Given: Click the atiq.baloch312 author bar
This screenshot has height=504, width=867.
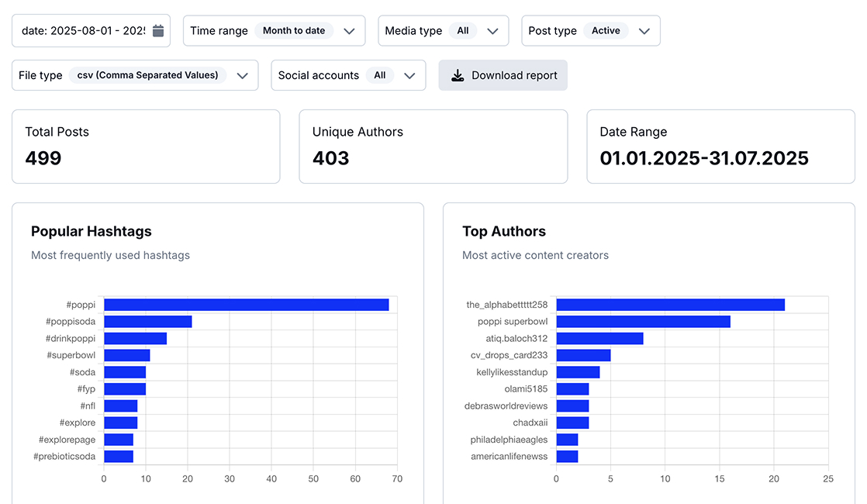Looking at the screenshot, I should coord(599,339).
